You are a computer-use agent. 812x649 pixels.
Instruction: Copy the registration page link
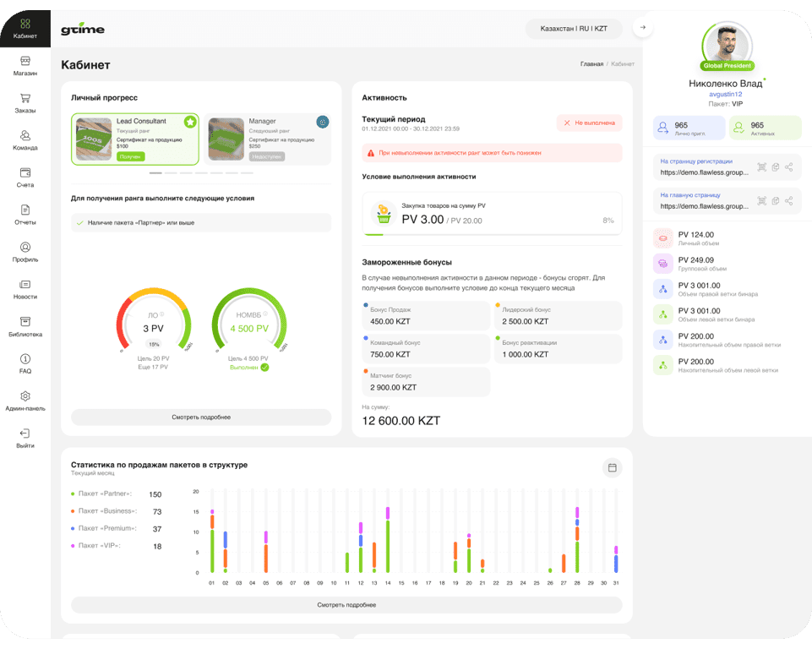tap(775, 167)
